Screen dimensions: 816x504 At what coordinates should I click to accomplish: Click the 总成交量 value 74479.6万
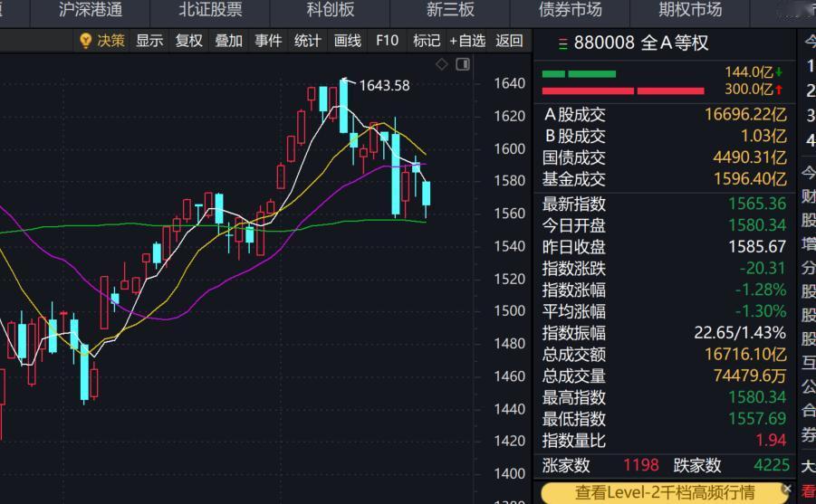click(750, 376)
